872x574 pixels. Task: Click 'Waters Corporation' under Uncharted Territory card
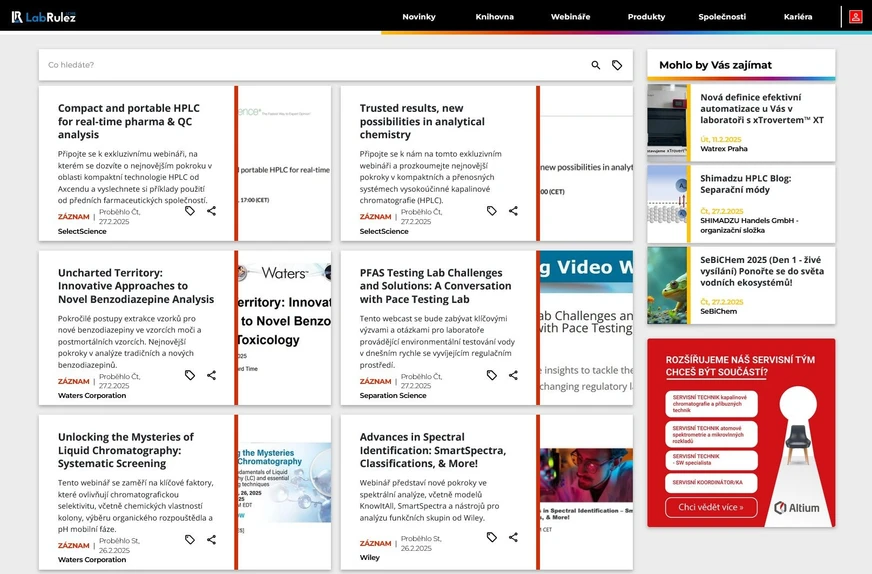click(x=92, y=395)
